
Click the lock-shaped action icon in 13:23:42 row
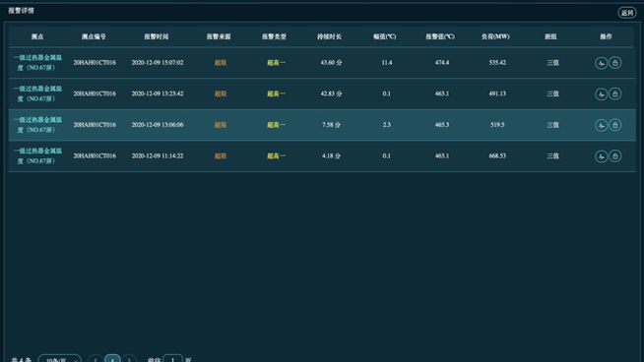614,94
